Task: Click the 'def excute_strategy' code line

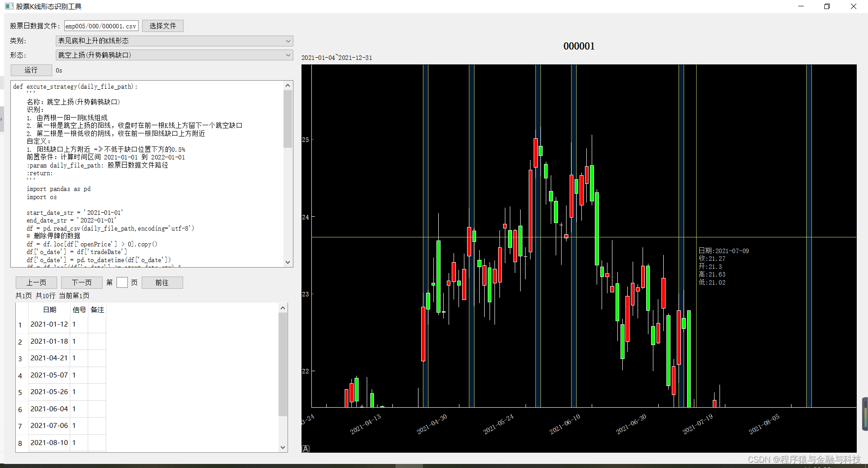Action: [x=75, y=86]
